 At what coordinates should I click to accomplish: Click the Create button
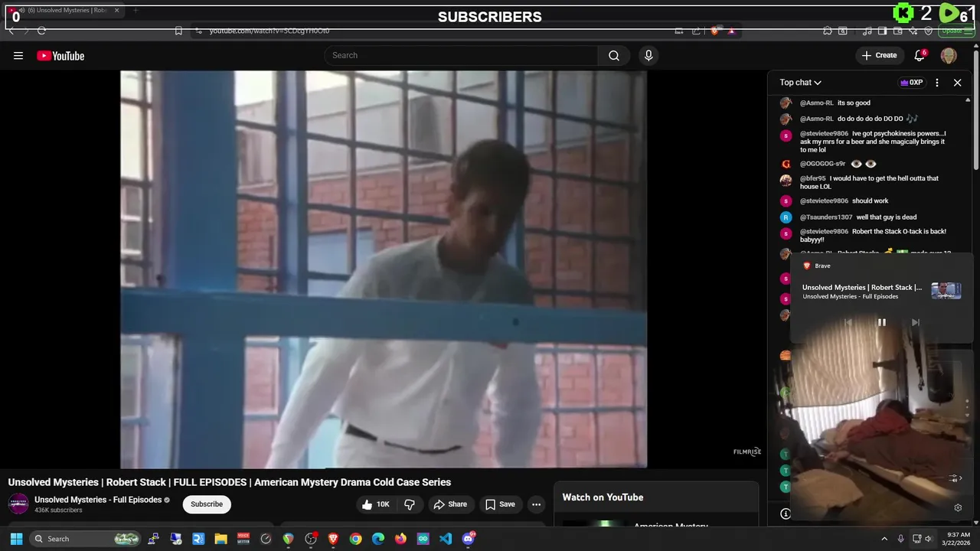tap(879, 55)
